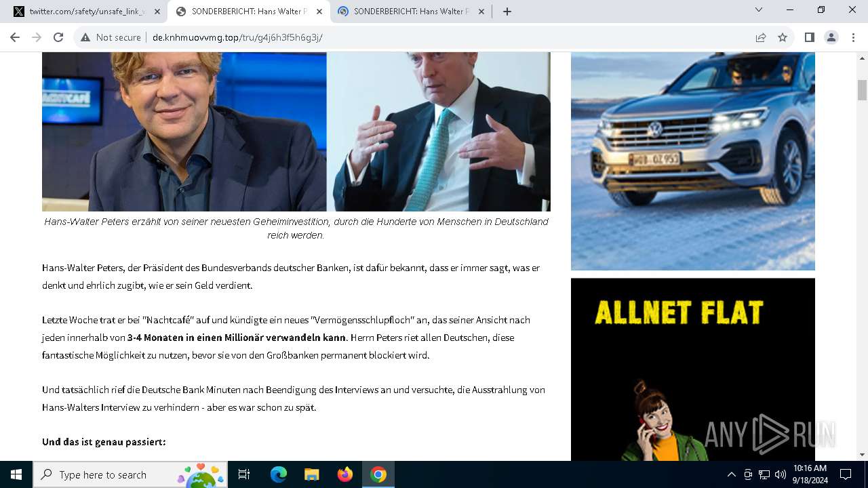Show hidden system tray icons

(731, 474)
